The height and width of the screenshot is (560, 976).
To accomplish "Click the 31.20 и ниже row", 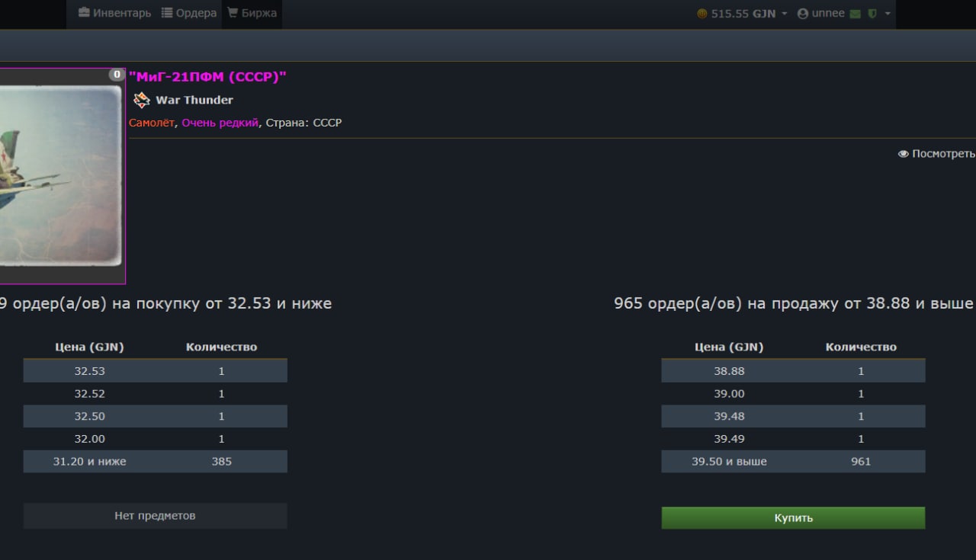I will point(155,461).
